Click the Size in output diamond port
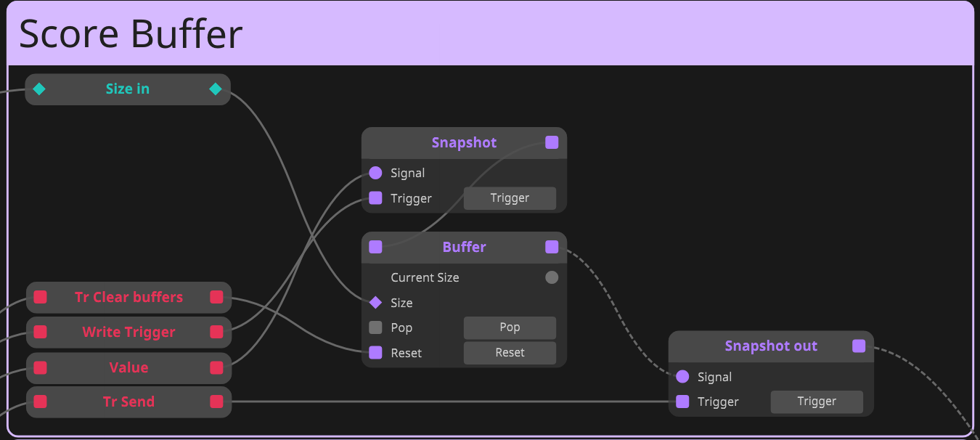The height and width of the screenshot is (440, 980). pos(216,89)
